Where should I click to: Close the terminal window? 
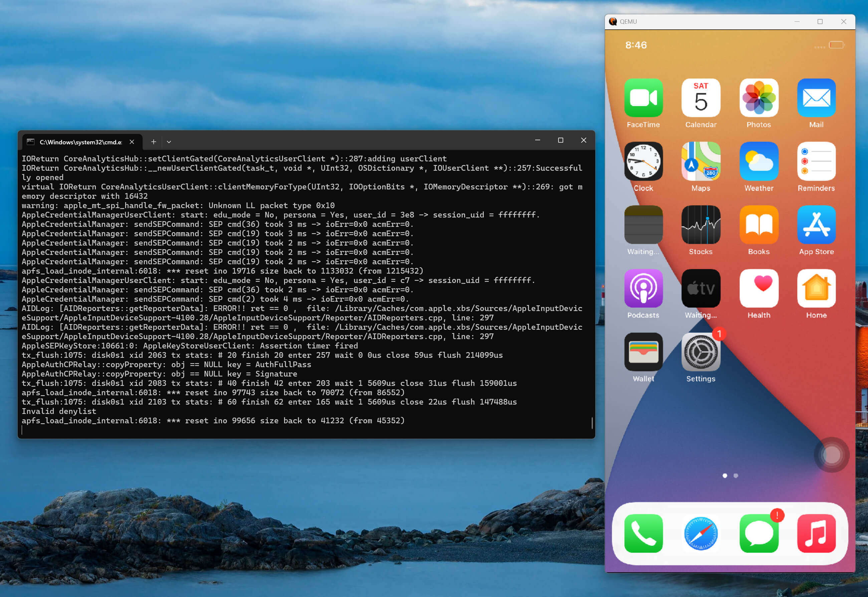583,140
